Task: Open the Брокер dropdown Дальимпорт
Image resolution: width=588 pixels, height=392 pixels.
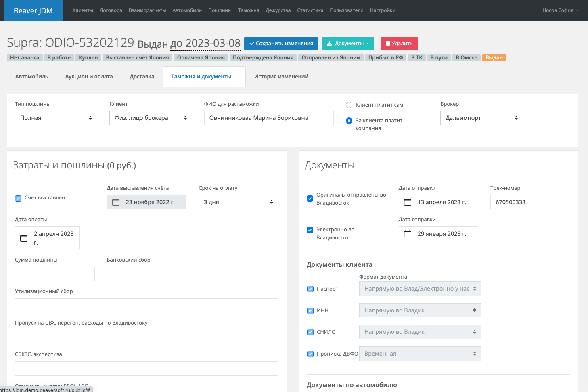Action: click(481, 118)
